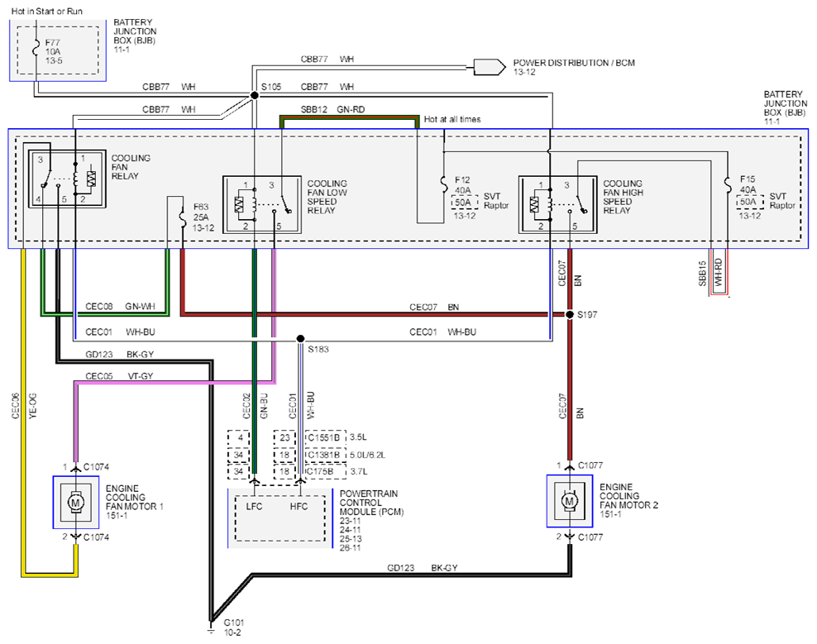Click the '10-2' page reference
The image size is (817, 644).
point(232,632)
